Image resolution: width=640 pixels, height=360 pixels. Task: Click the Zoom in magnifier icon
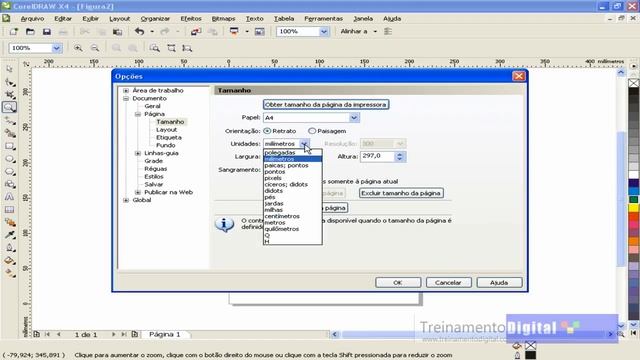78,48
